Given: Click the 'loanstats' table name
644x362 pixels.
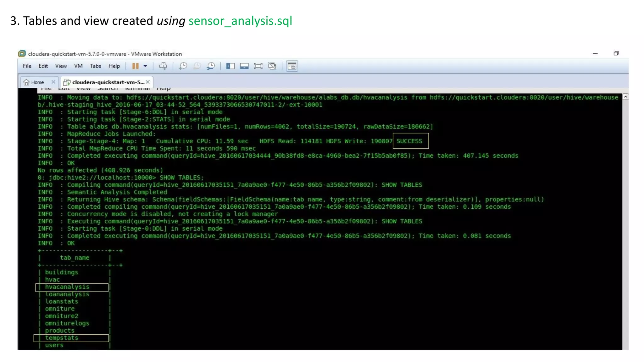Looking at the screenshot, I should [x=61, y=301].
